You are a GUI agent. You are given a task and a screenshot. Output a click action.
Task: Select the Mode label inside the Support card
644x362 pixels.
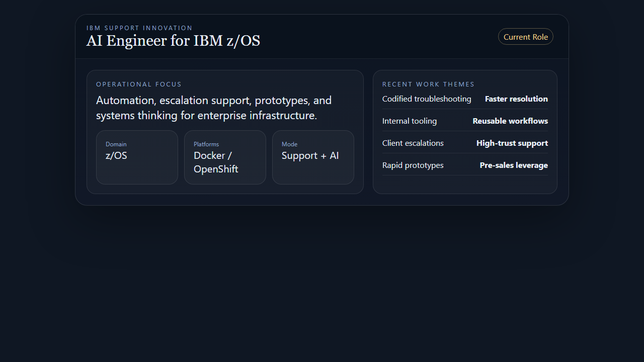[x=289, y=144]
